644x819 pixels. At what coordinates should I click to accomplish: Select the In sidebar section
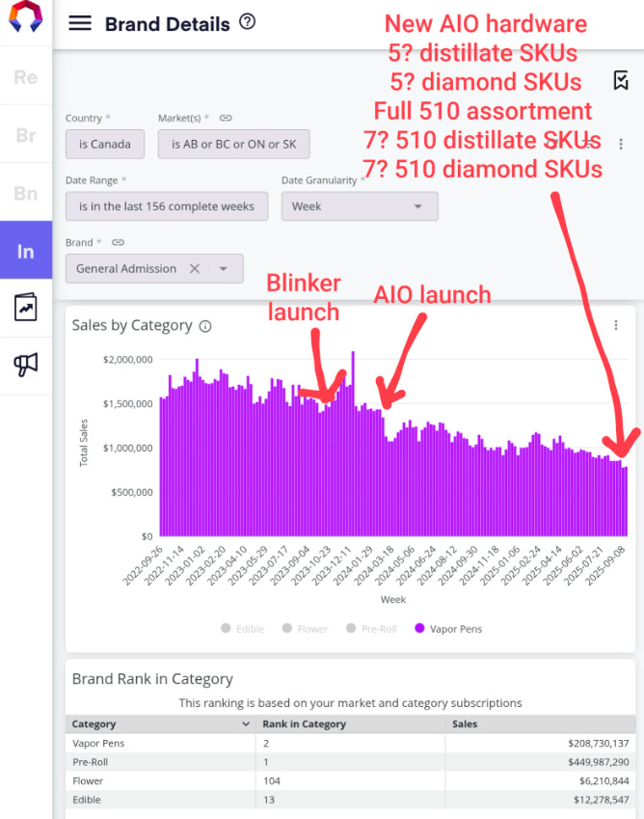(x=26, y=251)
